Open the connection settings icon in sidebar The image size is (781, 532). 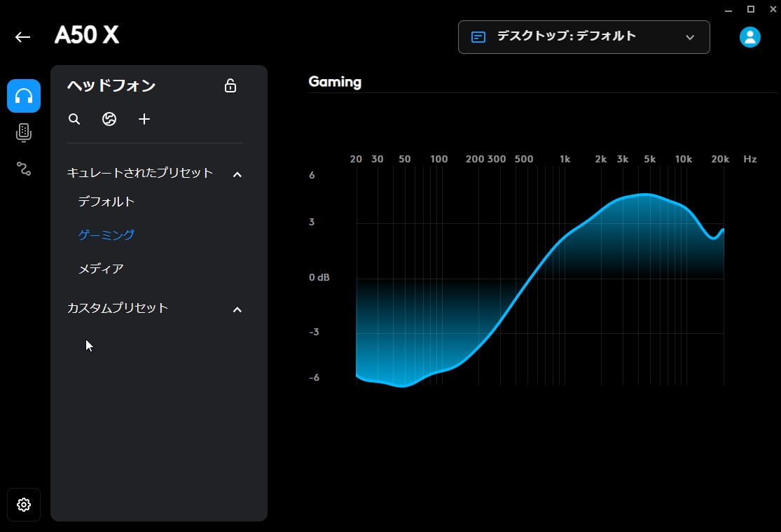pos(23,168)
